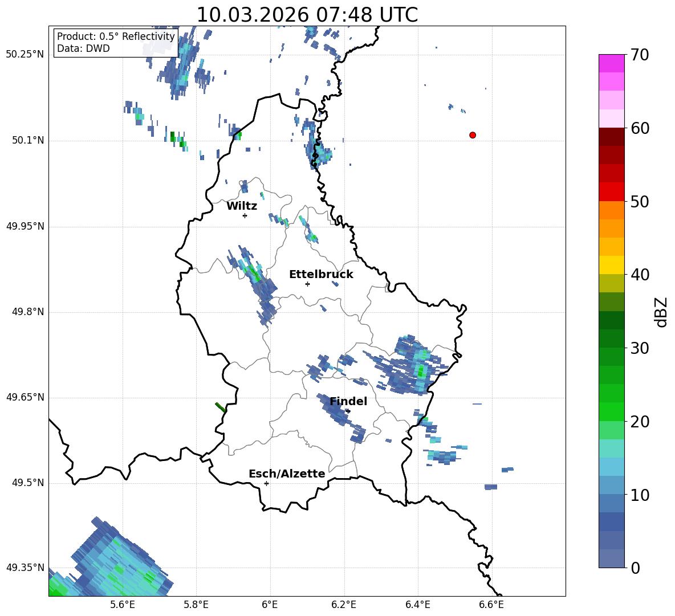Click the 40 value on the colorbar
This screenshot has width=675, height=616.
(640, 275)
